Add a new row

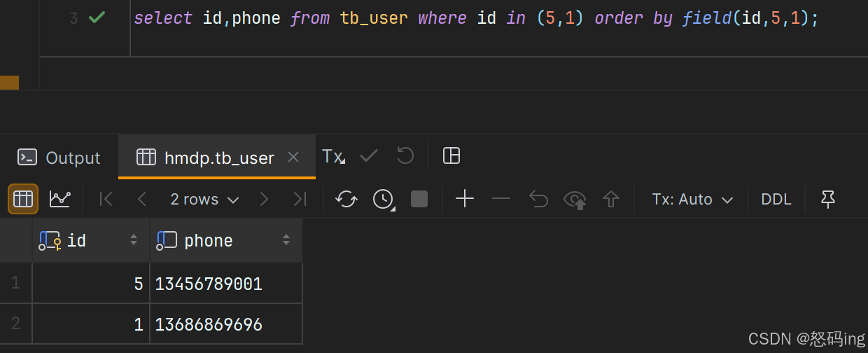pyautogui.click(x=465, y=200)
